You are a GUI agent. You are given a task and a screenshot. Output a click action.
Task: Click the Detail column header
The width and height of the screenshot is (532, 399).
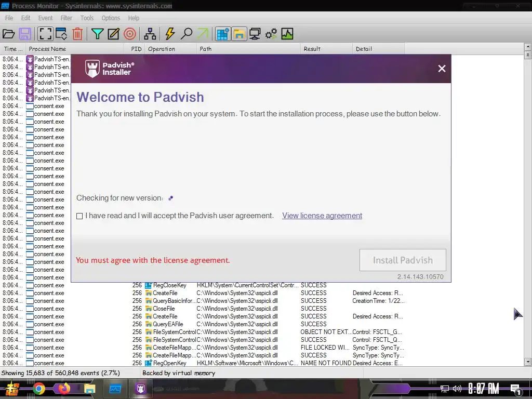(x=379, y=49)
